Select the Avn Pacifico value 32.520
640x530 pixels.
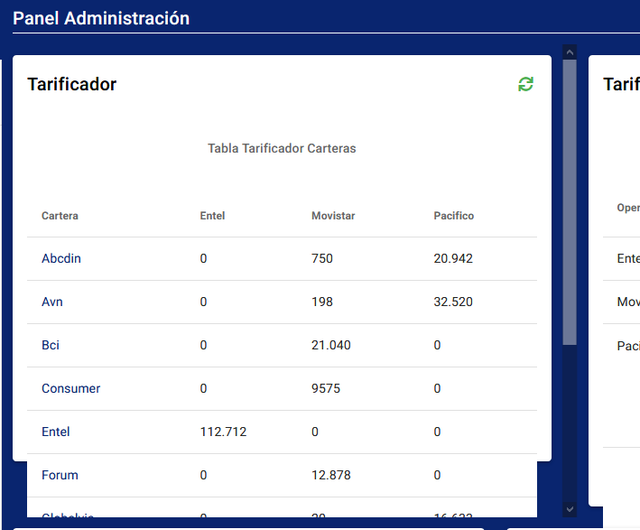[453, 302]
